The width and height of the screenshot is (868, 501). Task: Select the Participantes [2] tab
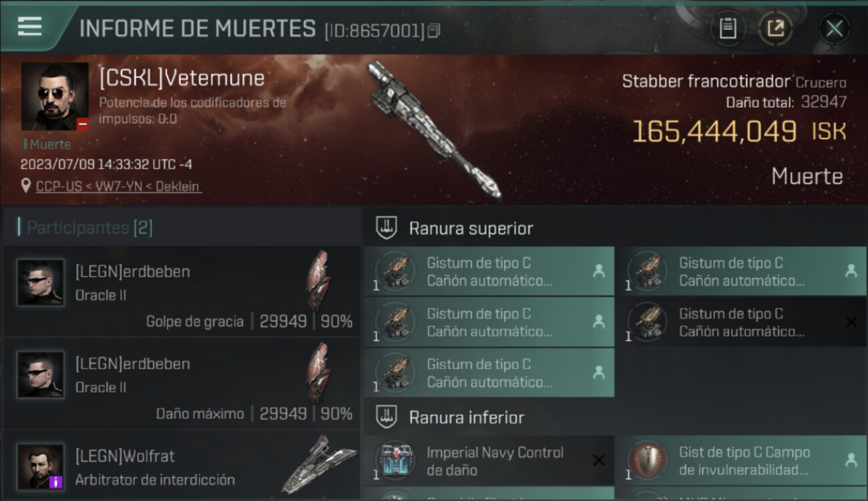click(x=89, y=228)
